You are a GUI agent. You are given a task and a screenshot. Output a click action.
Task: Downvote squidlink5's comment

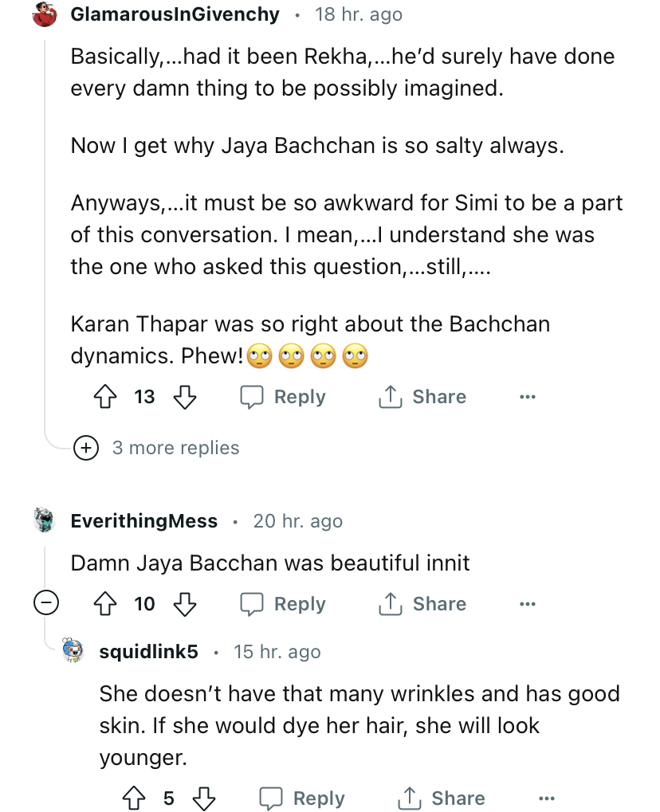(205, 798)
